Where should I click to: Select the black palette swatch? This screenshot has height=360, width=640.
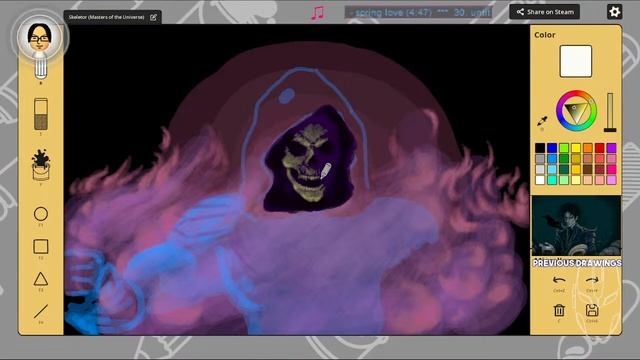(x=540, y=148)
